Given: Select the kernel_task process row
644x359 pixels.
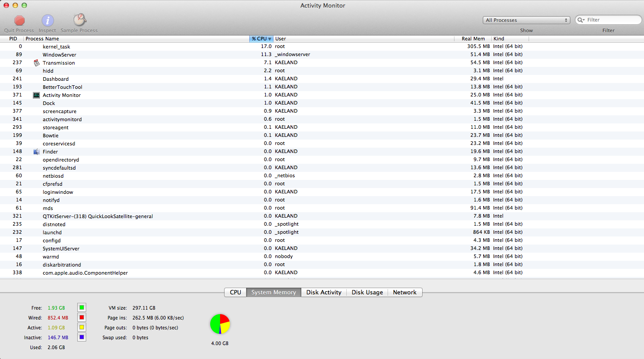Looking at the screenshot, I should coord(322,47).
